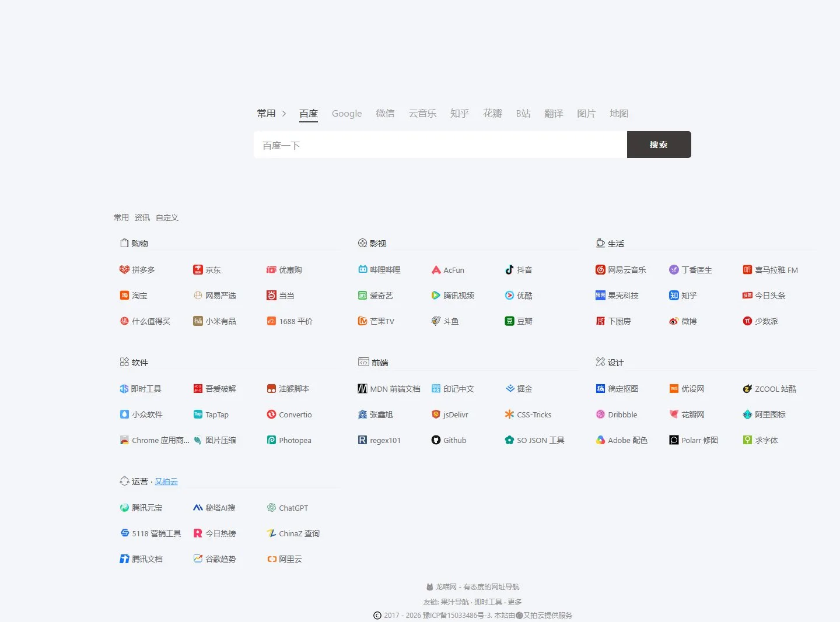Viewport: 840px width, 622px height.
Task: Click the 谷歌趋势 link
Action: (215, 559)
